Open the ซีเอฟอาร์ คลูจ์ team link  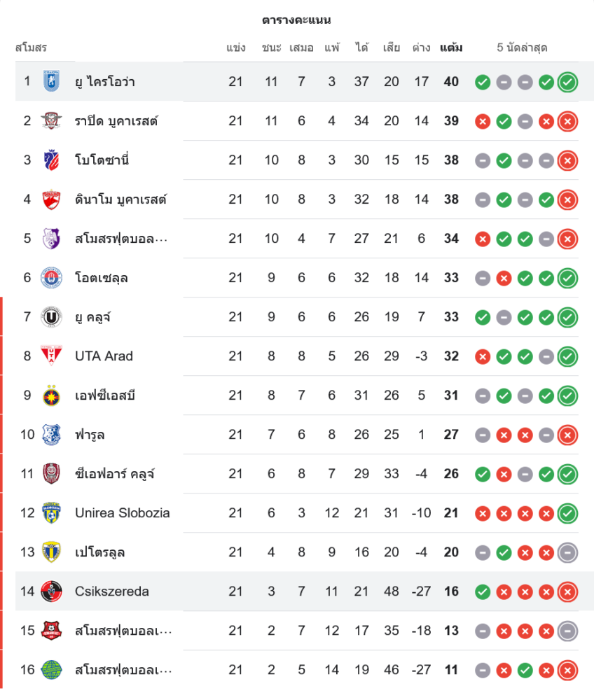tap(114, 474)
